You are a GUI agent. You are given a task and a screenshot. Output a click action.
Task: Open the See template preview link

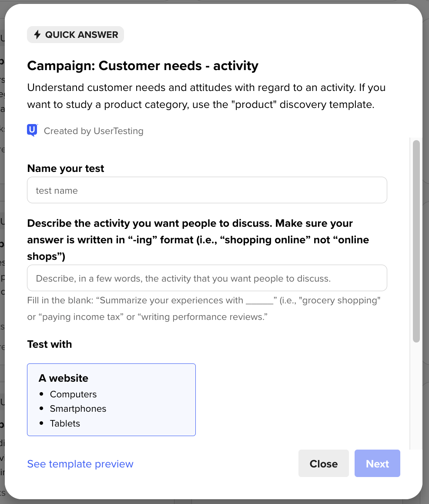[x=80, y=464]
